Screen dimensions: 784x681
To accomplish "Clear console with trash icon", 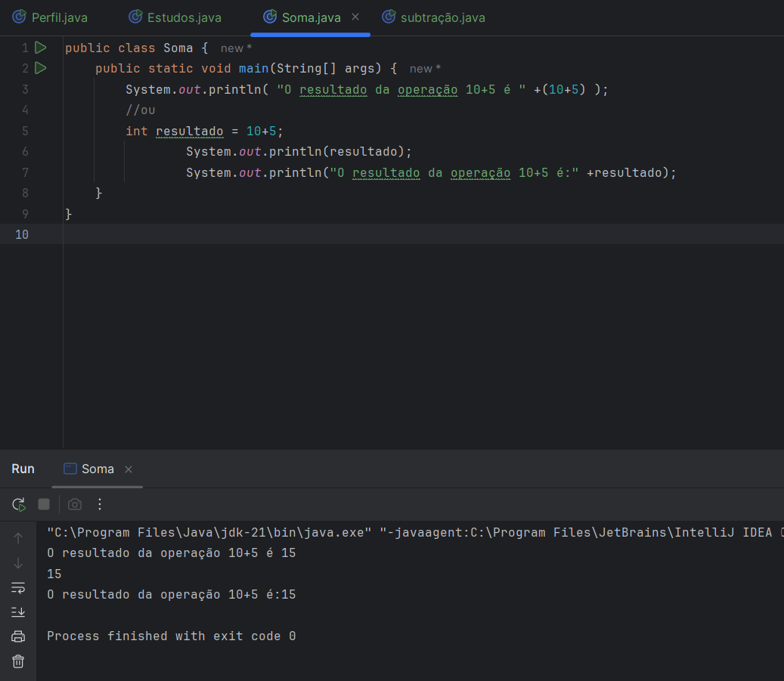I will click(18, 661).
